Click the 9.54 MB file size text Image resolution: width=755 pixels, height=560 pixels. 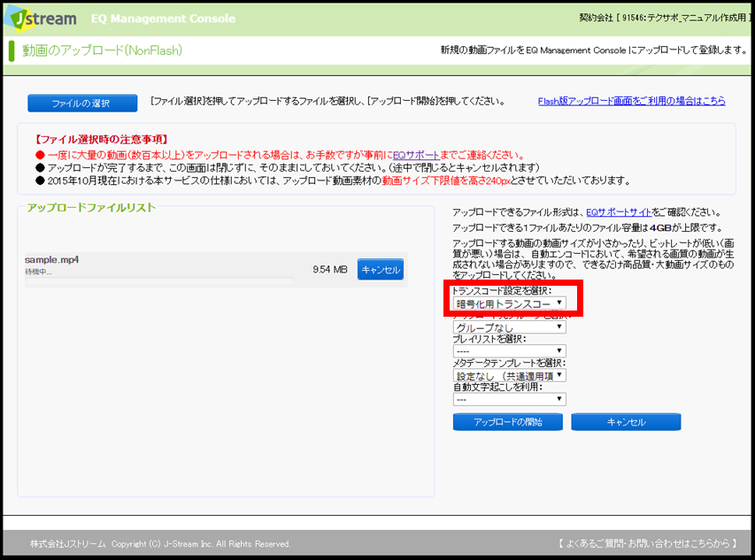[329, 270]
